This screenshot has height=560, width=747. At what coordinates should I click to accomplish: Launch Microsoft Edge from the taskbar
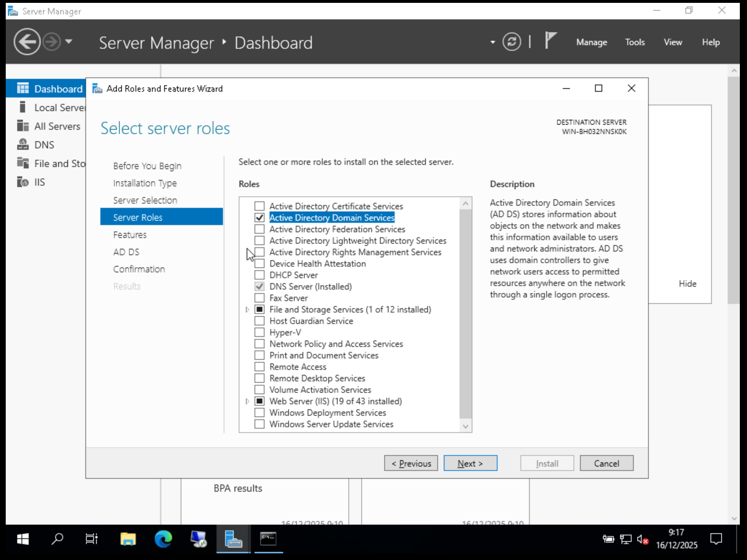[163, 539]
